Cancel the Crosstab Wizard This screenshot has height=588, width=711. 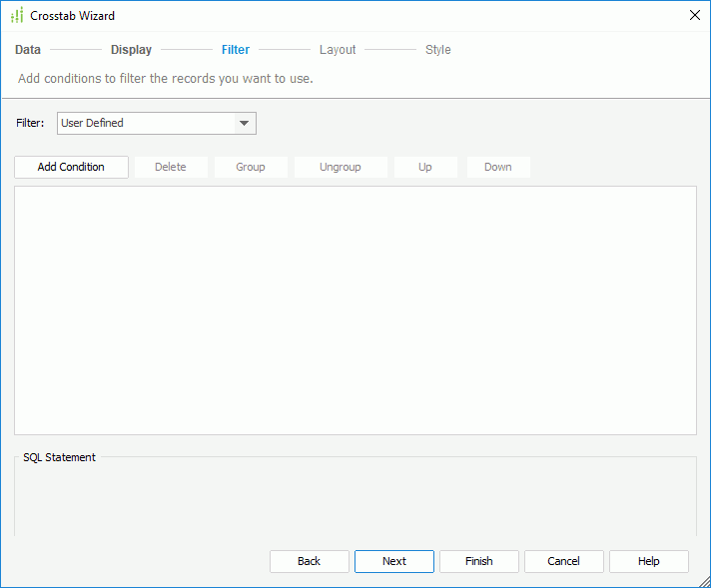click(x=563, y=561)
